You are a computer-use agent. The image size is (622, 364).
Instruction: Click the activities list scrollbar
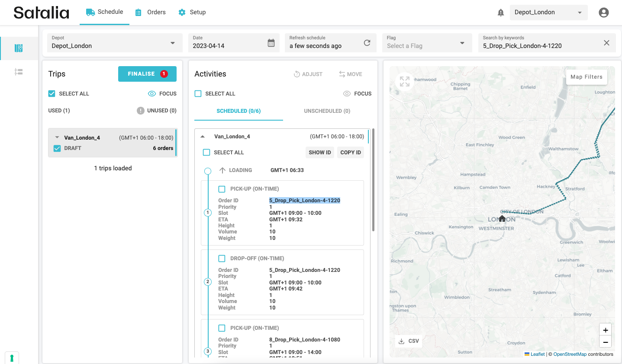(x=373, y=180)
